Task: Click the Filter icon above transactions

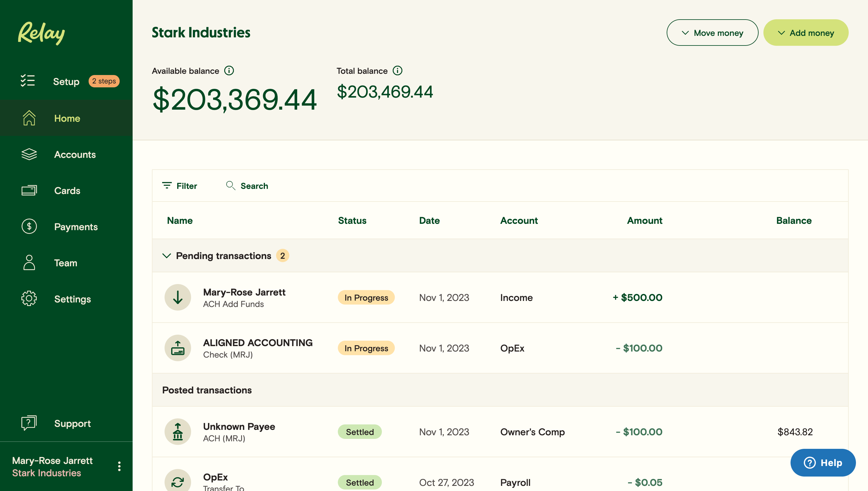Action: click(x=167, y=186)
